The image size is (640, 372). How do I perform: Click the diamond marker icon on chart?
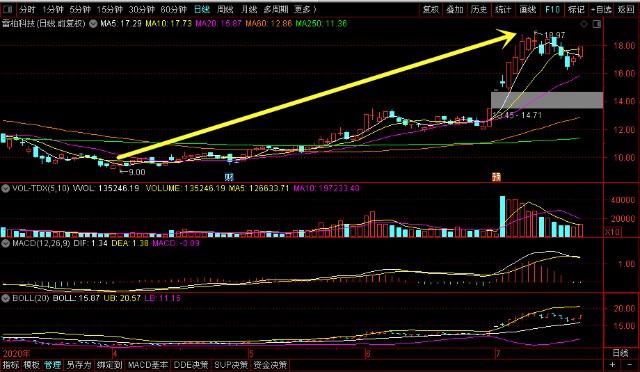click(584, 24)
